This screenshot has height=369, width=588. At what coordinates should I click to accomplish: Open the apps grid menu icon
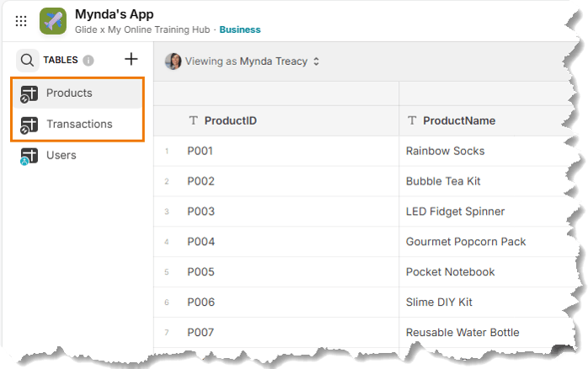point(21,21)
